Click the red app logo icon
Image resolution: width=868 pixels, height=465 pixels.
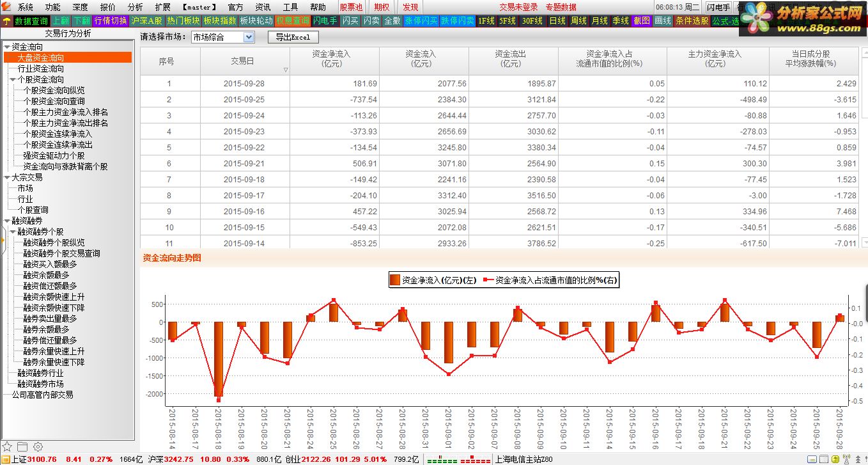[x=6, y=6]
